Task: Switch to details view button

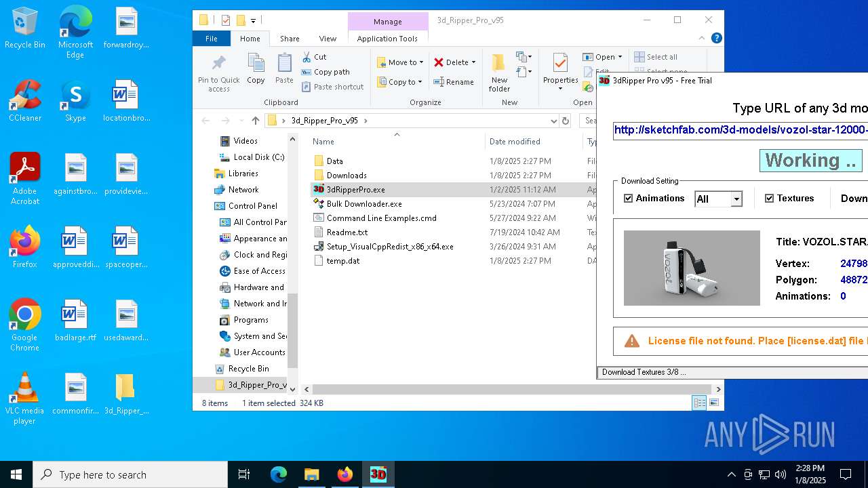Action: coord(699,403)
